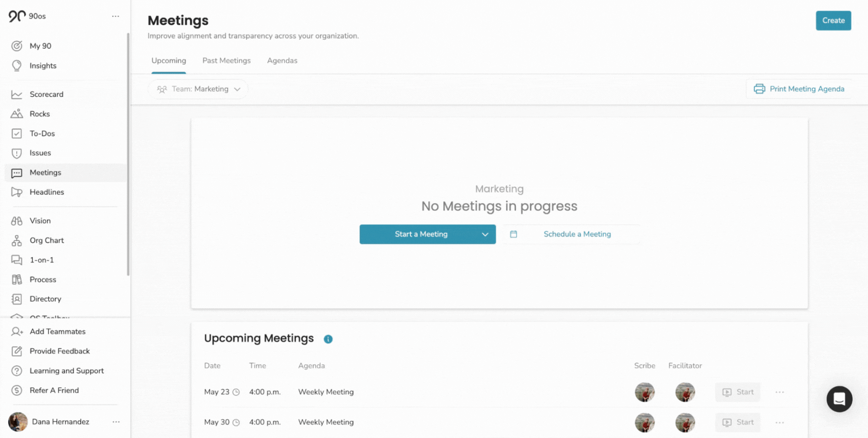Click the Create button
This screenshot has width=868, height=438.
tap(833, 21)
